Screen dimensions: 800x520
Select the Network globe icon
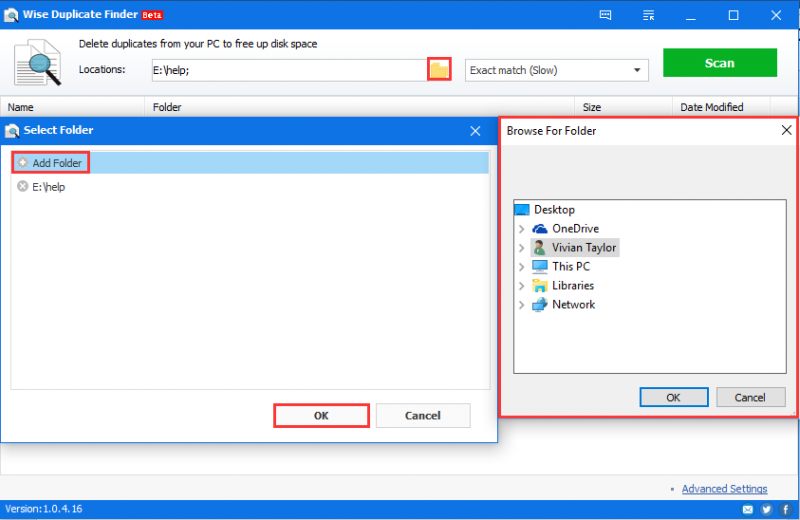(539, 305)
